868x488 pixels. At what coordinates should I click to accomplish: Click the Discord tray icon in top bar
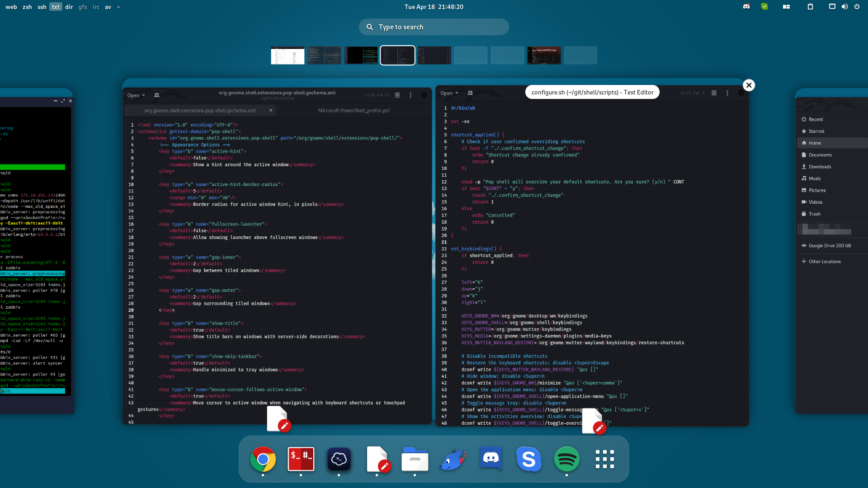pyautogui.click(x=746, y=7)
